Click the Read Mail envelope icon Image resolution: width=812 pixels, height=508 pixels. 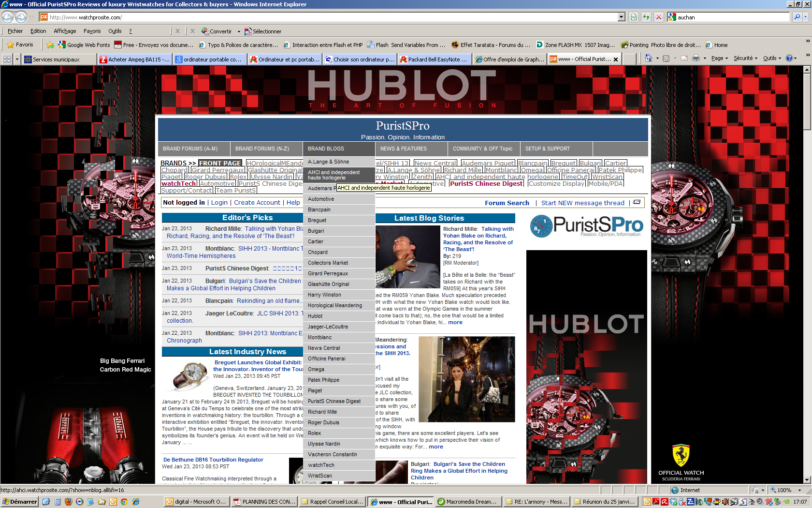click(x=684, y=59)
